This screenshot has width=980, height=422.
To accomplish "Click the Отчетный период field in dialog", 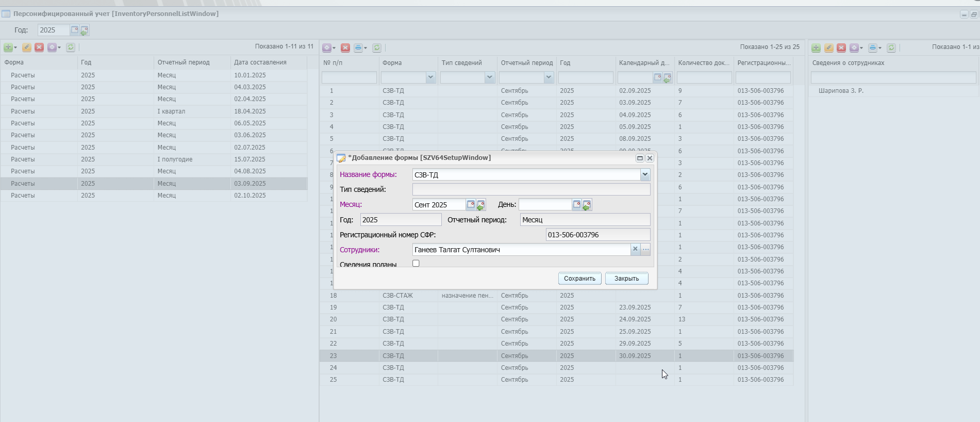I will (585, 220).
